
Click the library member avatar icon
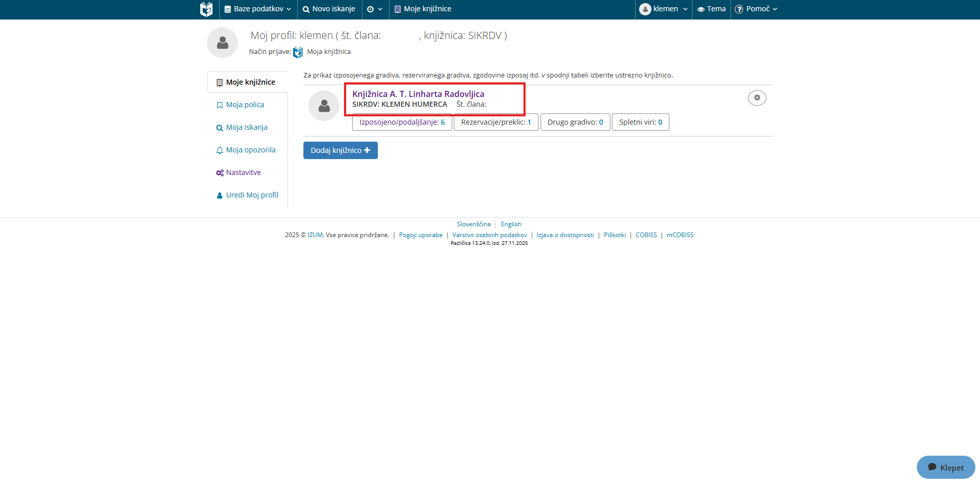[324, 106]
